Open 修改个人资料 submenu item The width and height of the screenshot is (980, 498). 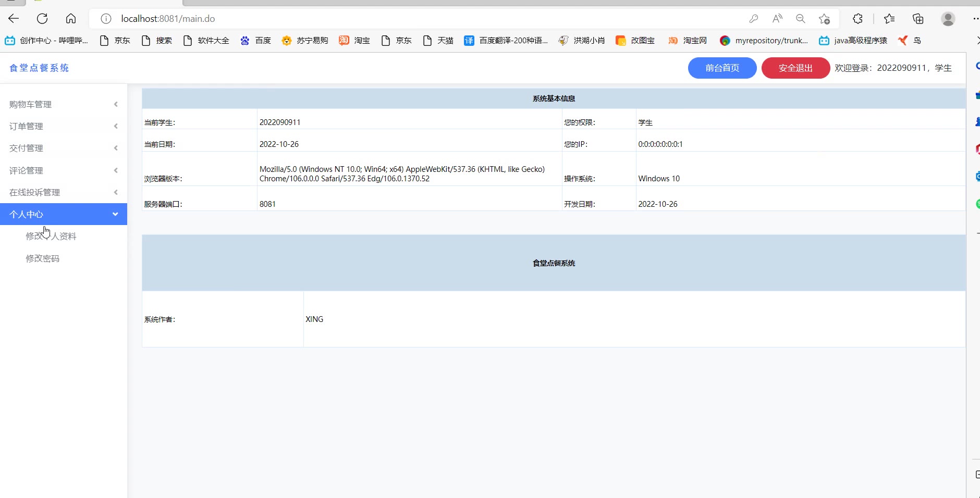click(x=51, y=236)
